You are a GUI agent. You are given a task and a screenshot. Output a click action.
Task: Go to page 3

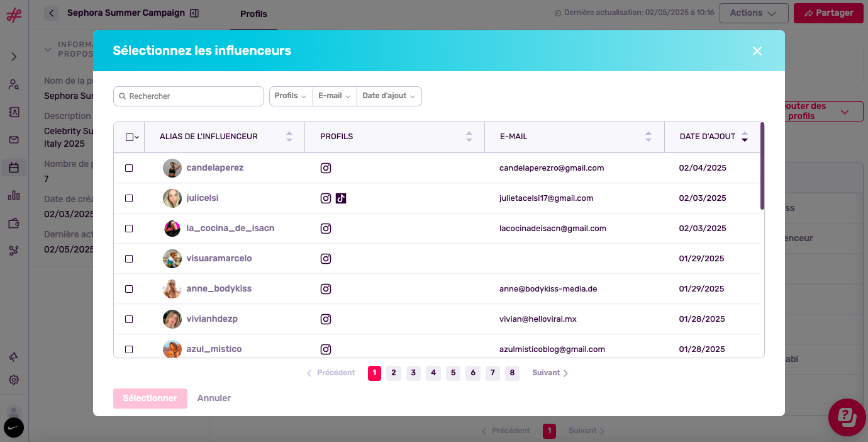pyautogui.click(x=413, y=373)
